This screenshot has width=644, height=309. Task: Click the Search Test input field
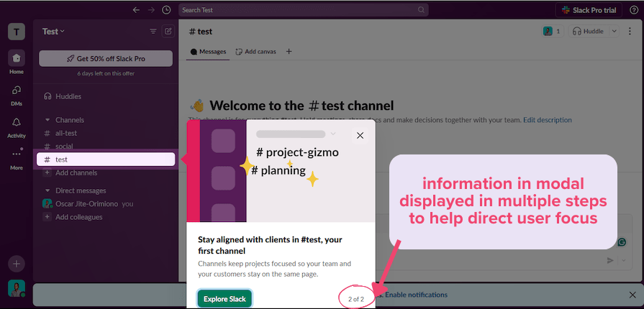[302, 10]
